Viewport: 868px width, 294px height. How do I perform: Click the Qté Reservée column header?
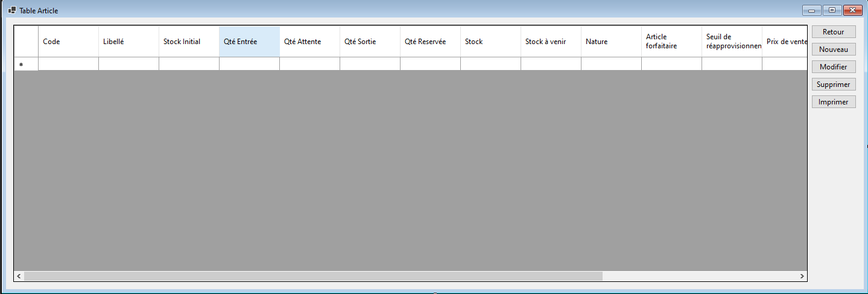(x=430, y=42)
